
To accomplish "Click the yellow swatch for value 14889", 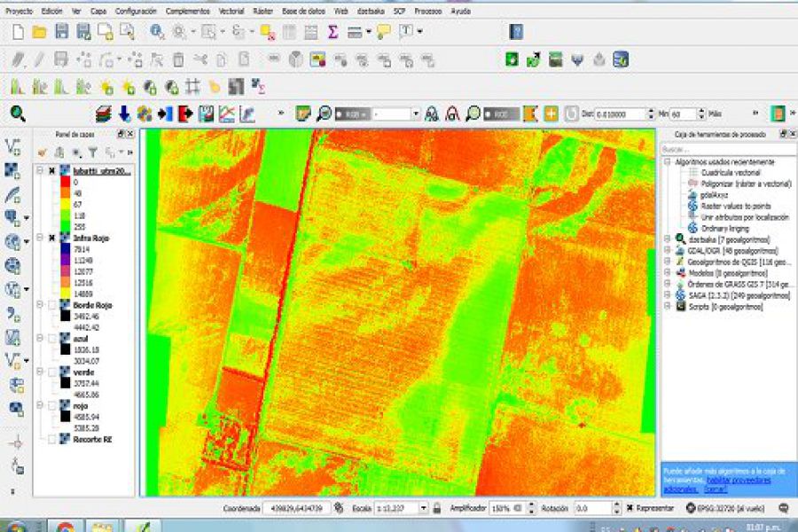I will (65, 293).
